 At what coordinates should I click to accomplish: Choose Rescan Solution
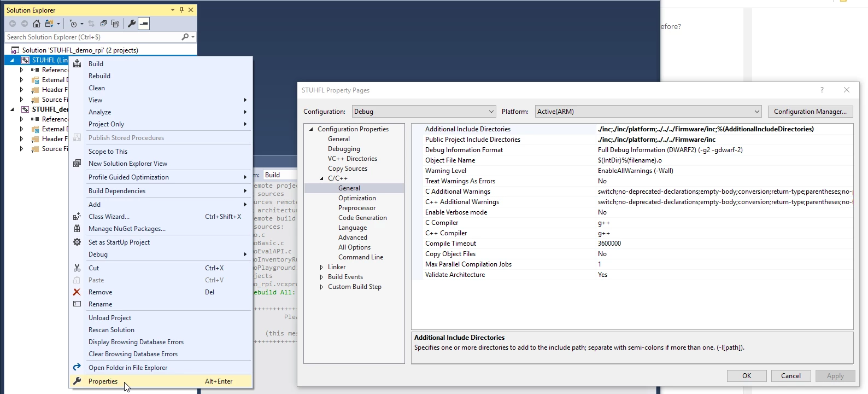point(161,330)
